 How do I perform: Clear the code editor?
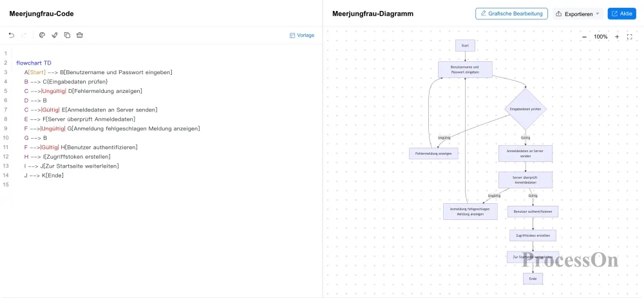80,35
